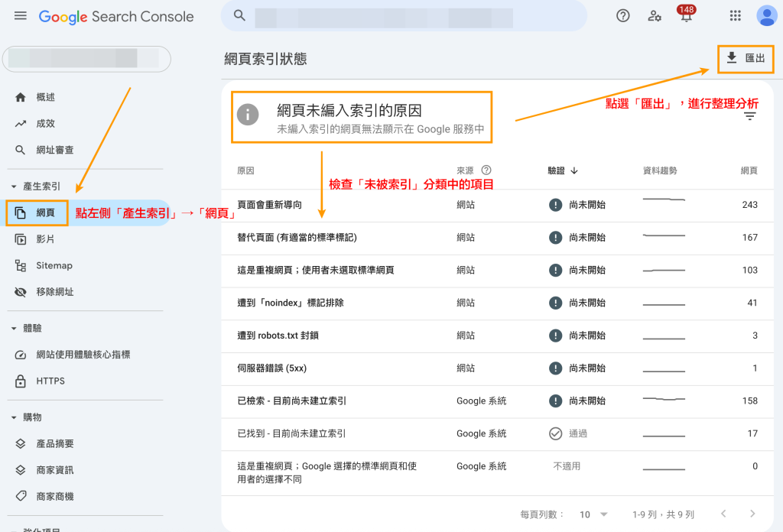The height and width of the screenshot is (532, 783).
Task: Open 這是重複網頁；使用者未選取標準網頁 row
Action: point(497,271)
